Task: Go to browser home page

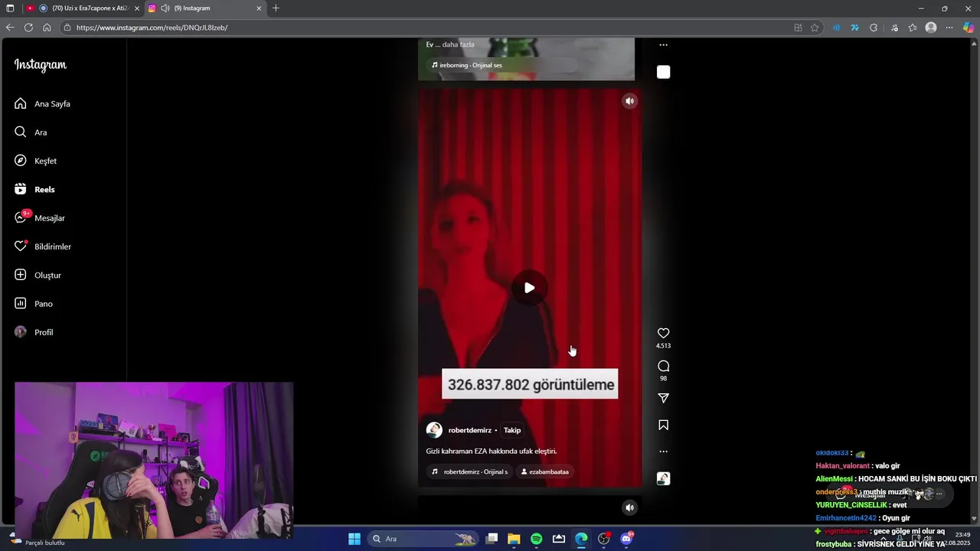Action: pyautogui.click(x=47, y=28)
